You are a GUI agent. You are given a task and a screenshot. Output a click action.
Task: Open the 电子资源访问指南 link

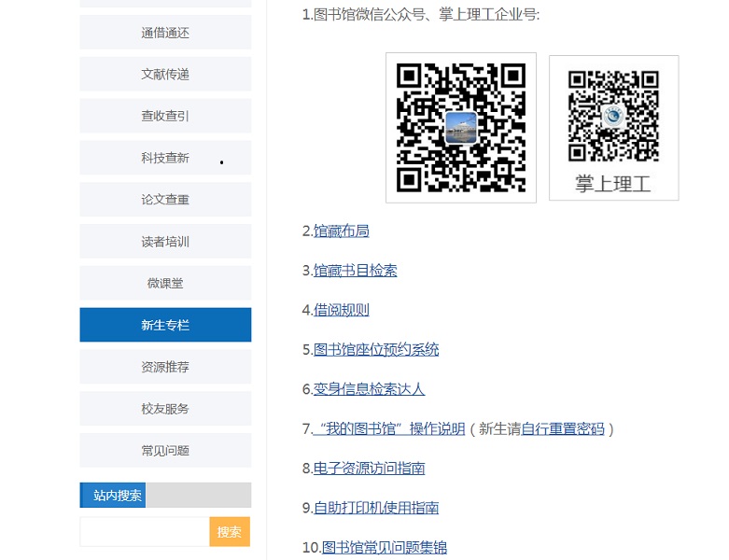[369, 468]
